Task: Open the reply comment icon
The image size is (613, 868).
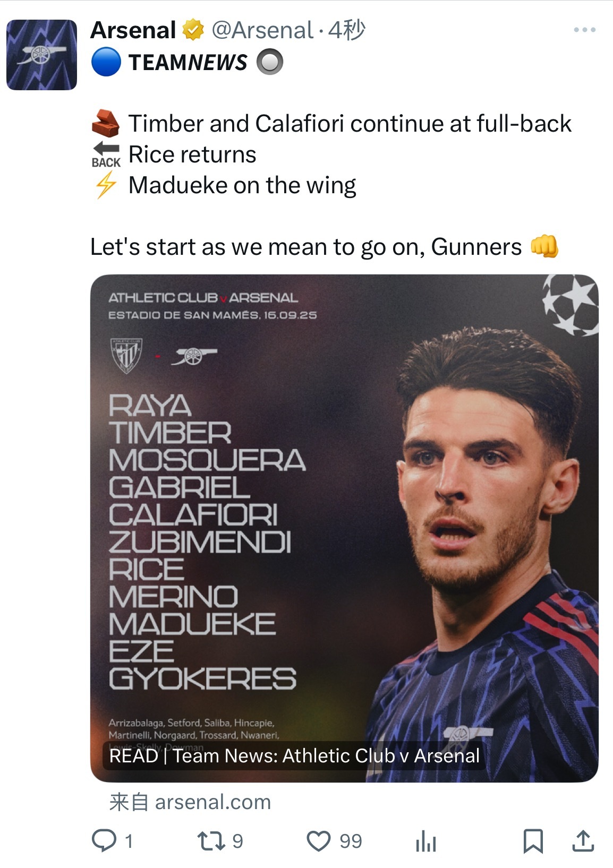Action: click(x=104, y=841)
